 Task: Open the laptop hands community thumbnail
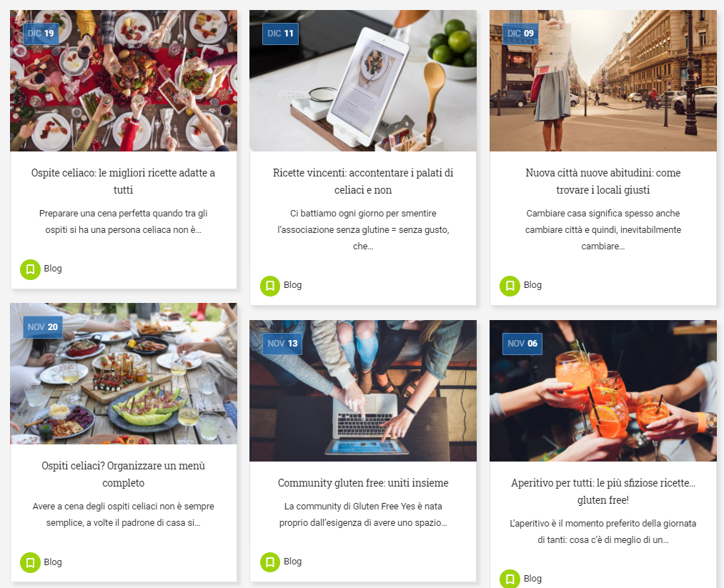pos(363,391)
